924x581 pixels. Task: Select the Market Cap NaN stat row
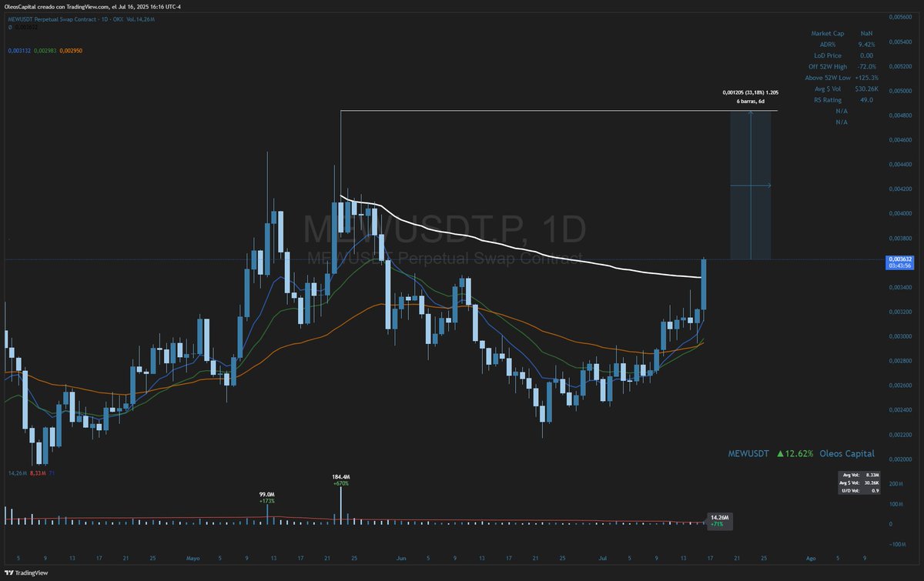841,33
